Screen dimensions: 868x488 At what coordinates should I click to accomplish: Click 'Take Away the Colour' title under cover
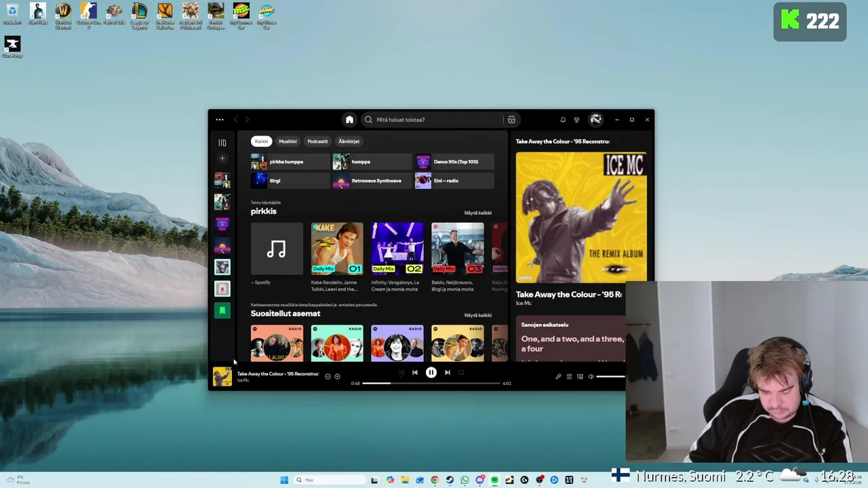click(569, 295)
